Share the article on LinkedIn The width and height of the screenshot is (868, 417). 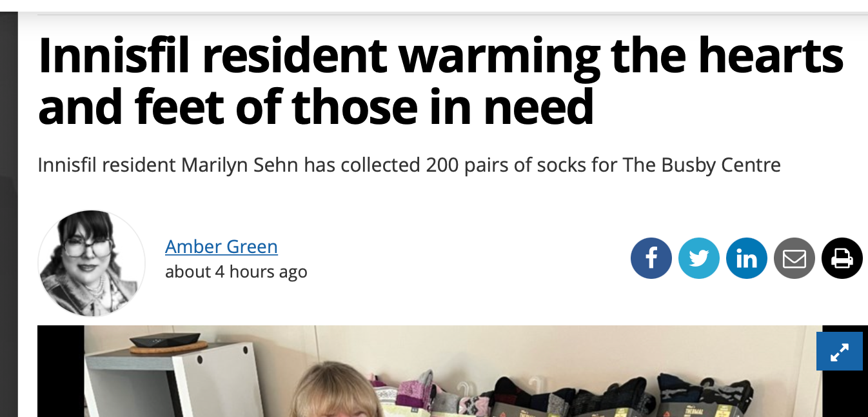pyautogui.click(x=746, y=258)
